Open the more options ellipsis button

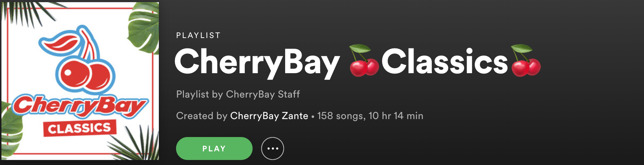[x=273, y=148]
